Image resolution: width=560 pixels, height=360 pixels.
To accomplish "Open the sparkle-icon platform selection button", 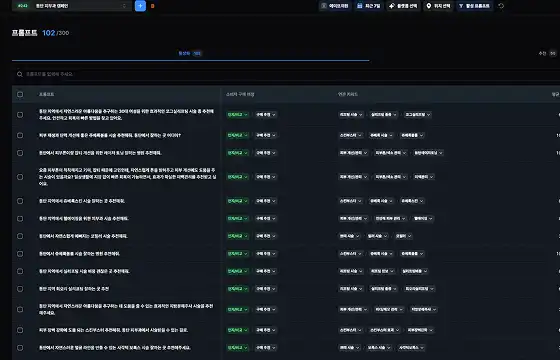I will point(403,6).
